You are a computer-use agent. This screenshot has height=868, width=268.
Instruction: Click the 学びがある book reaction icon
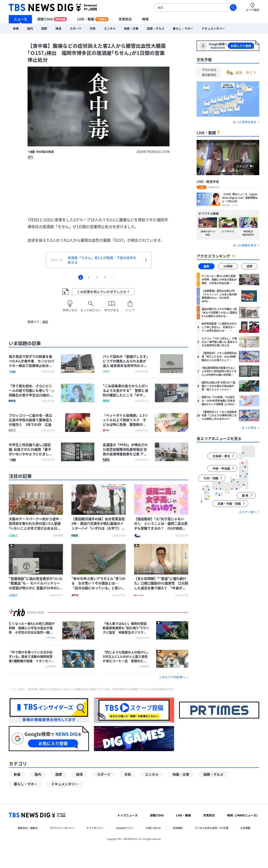point(112,303)
